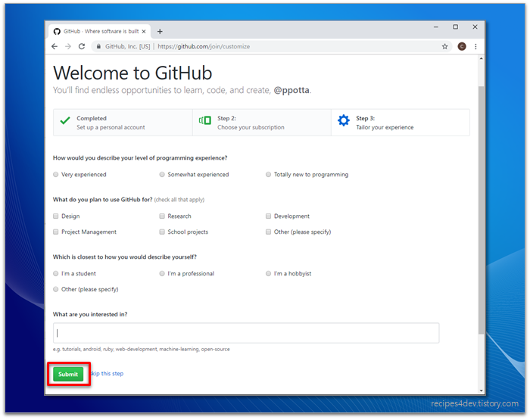Screen dimensions: 530x420
Task: Click the green Submit button
Action: pyautogui.click(x=68, y=374)
